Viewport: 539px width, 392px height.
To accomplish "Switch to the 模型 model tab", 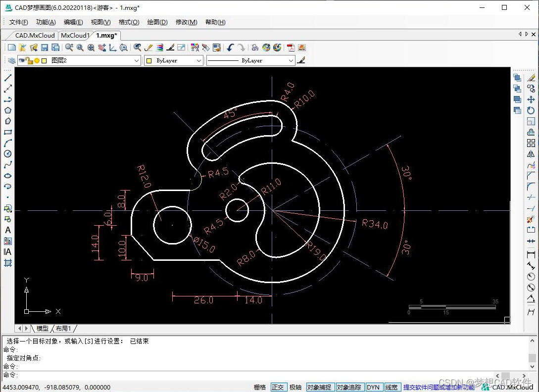I will tap(42, 328).
